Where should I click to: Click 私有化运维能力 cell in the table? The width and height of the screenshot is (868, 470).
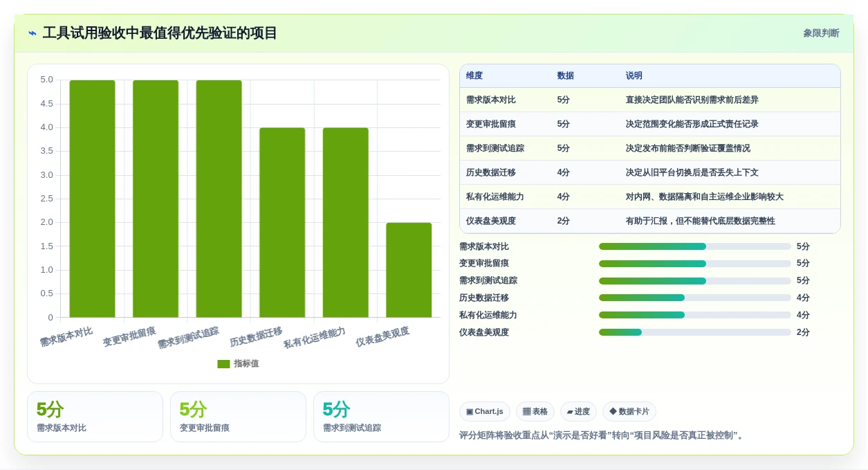pos(495,197)
